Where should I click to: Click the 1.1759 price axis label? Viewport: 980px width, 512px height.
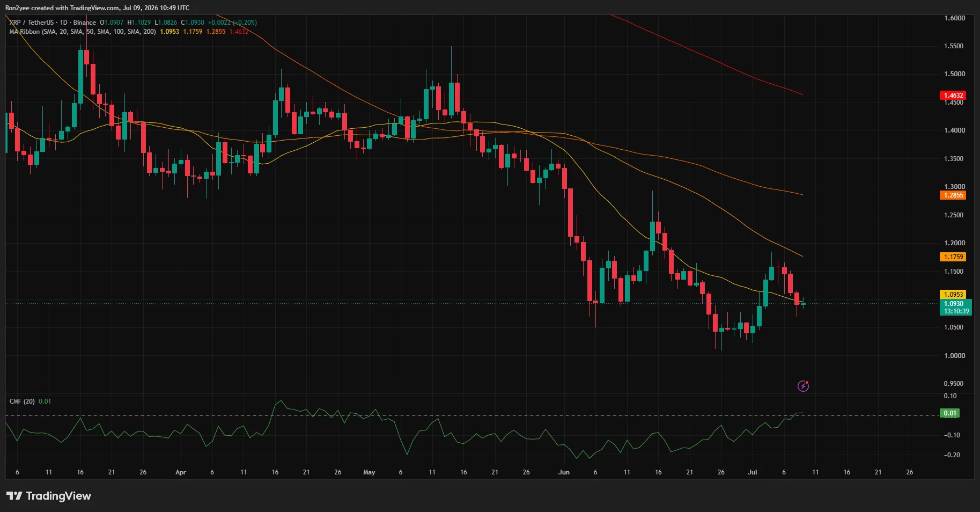(x=953, y=257)
